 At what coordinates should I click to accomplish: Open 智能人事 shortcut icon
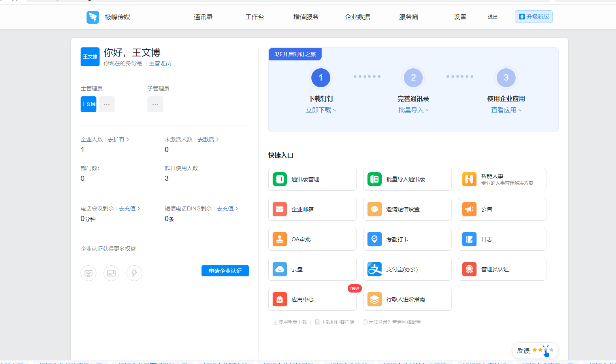point(469,179)
